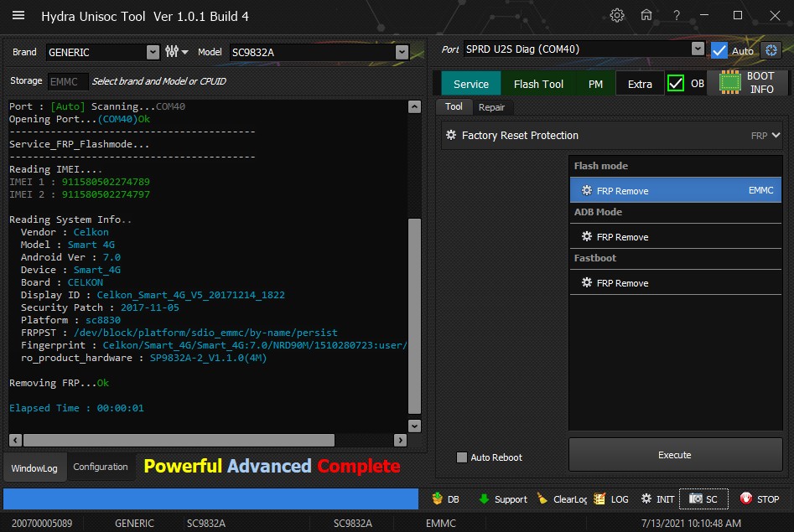This screenshot has height=532, width=794.
Task: Click the Elapsed Time 00:00:01 line
Action: click(x=76, y=407)
